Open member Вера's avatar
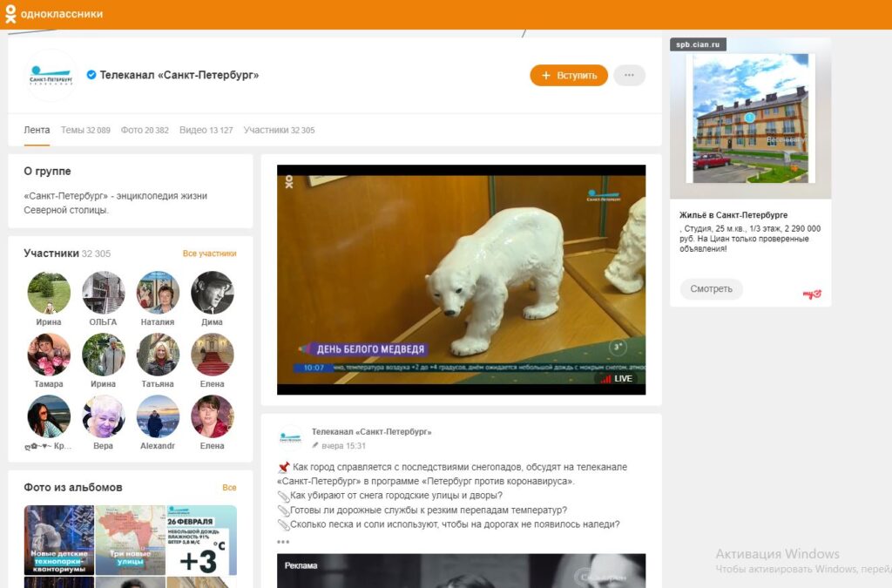Viewport: 892px width, 588px height. click(103, 416)
